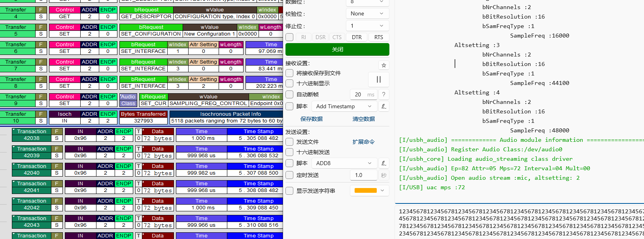Click the 扩展命令 extended commands link
This screenshot has width=644, height=239.
tap(363, 142)
